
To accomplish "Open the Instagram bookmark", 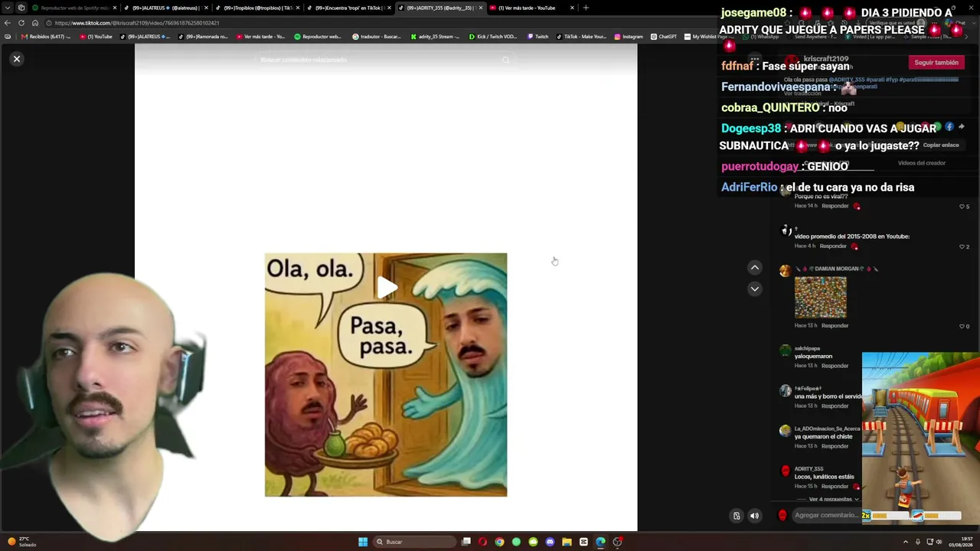I will coord(628,37).
